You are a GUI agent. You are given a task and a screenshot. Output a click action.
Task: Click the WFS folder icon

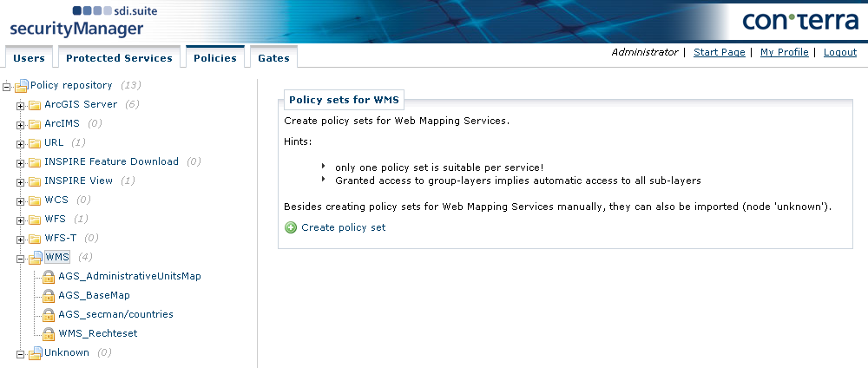click(x=35, y=220)
